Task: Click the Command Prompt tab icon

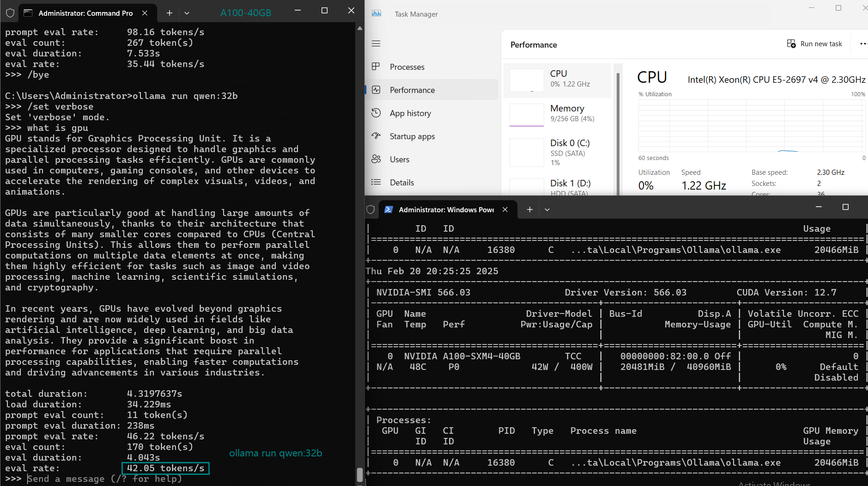Action: (x=28, y=13)
